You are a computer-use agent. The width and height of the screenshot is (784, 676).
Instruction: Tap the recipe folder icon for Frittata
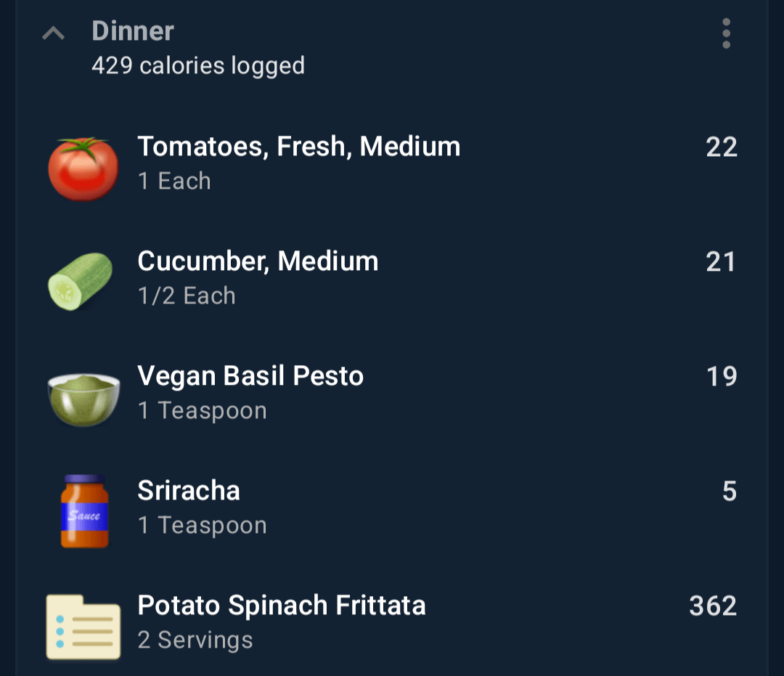pos(83,627)
